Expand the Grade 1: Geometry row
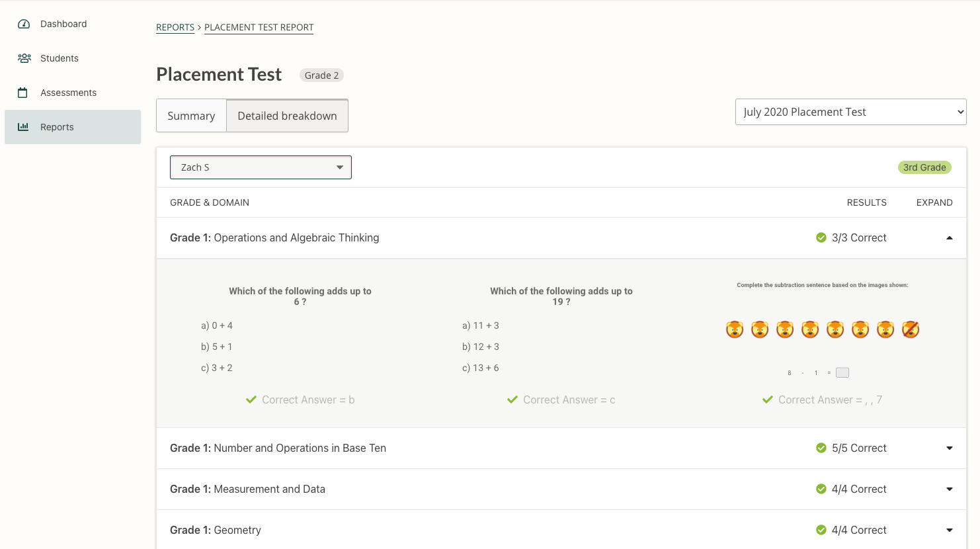 click(950, 530)
